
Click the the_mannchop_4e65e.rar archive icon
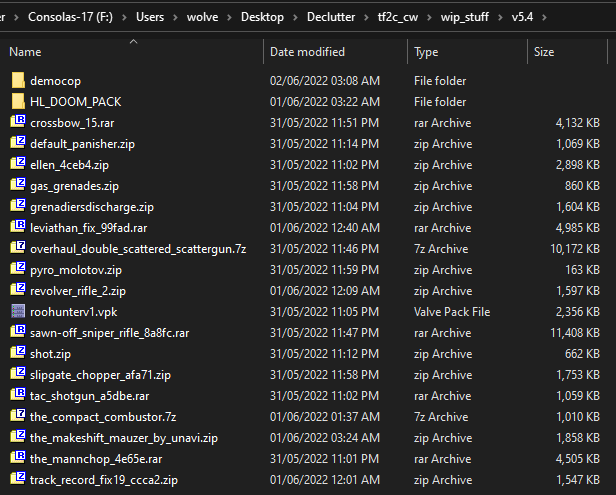point(18,458)
